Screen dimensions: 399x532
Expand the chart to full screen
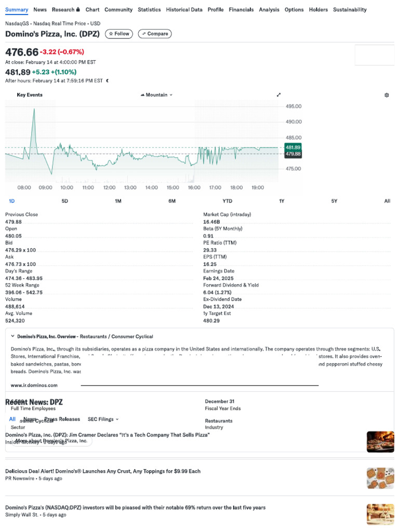[x=278, y=95]
